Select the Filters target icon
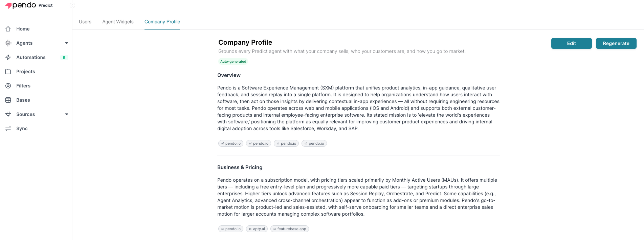The width and height of the screenshot is (644, 240). point(8,86)
